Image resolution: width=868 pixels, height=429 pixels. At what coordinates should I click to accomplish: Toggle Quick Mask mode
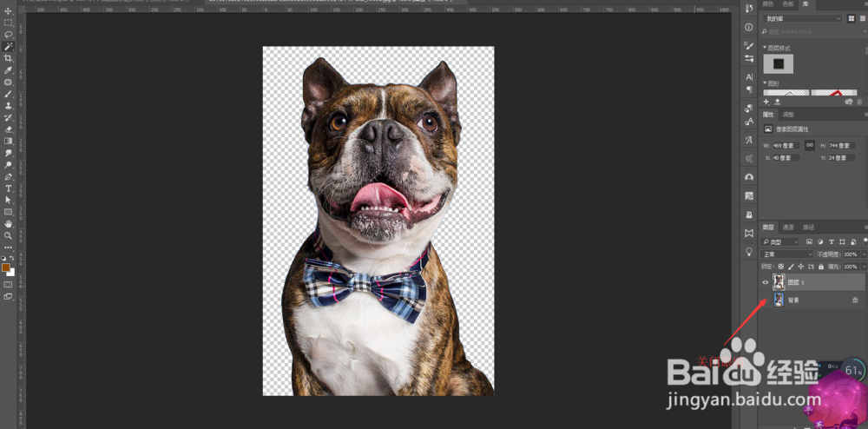point(9,285)
